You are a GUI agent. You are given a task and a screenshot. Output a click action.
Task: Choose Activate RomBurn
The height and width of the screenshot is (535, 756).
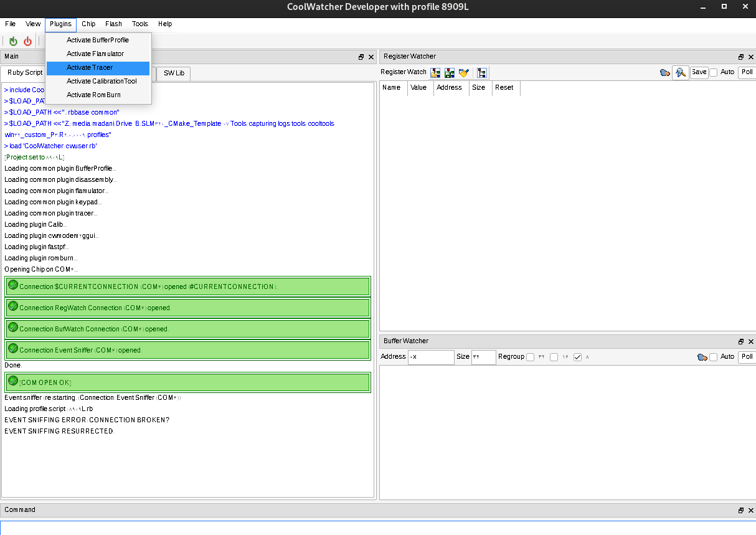click(x=98, y=95)
